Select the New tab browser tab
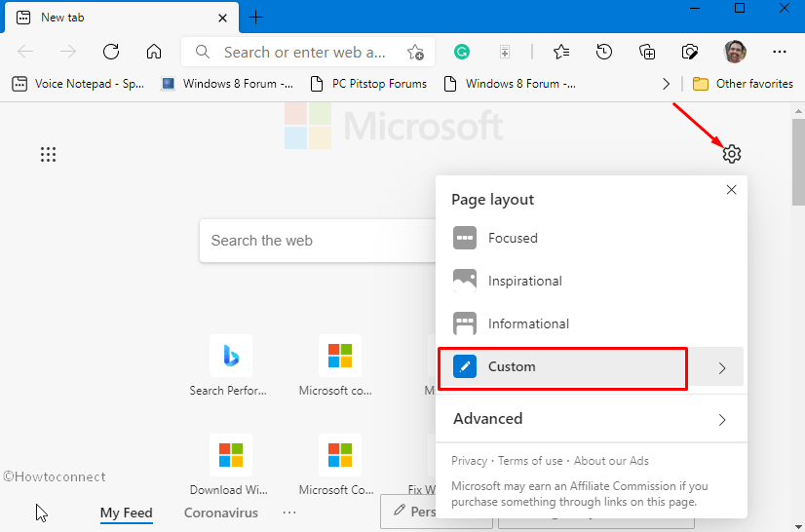Viewport: 805px width, 532px height. (x=122, y=18)
